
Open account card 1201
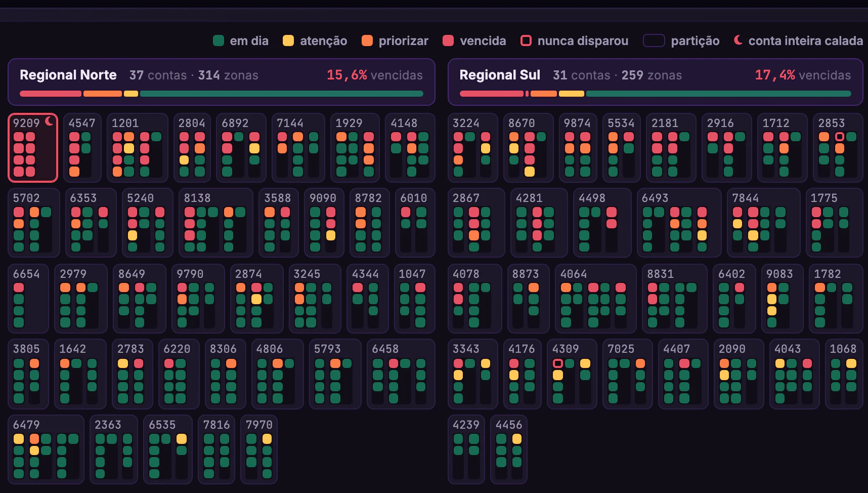tap(138, 148)
